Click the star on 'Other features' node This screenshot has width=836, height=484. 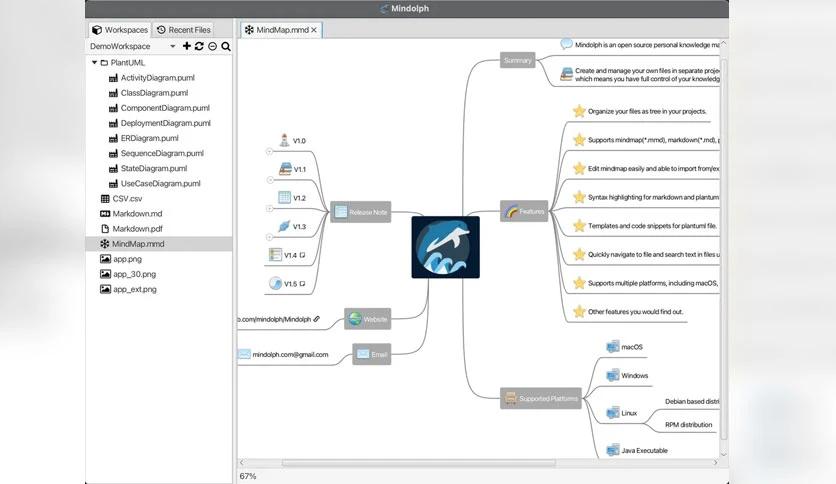click(579, 311)
